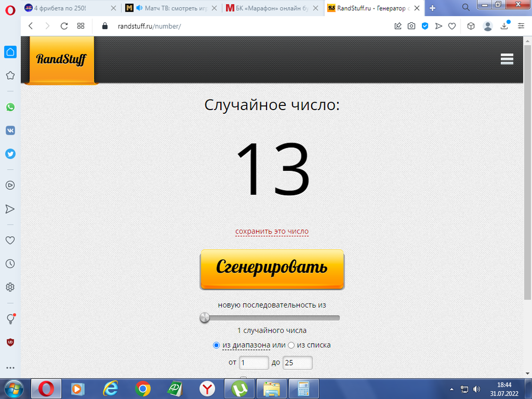Send page to My Flow from address bar
The height and width of the screenshot is (399, 532).
tap(438, 26)
